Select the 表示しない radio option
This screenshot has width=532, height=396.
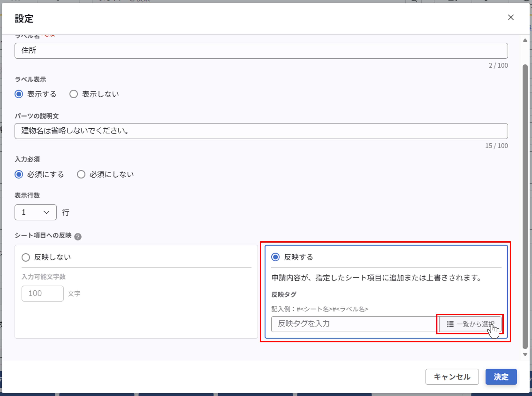click(x=74, y=94)
